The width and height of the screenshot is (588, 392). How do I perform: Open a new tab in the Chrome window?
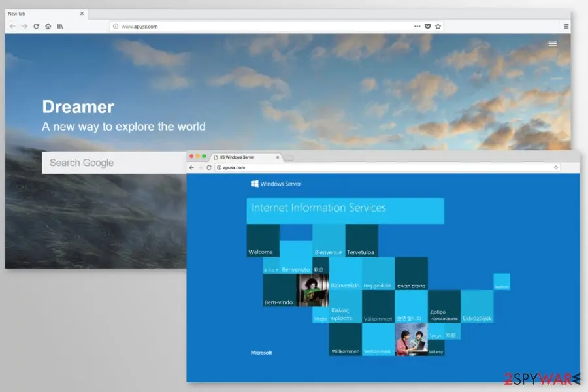click(289, 158)
